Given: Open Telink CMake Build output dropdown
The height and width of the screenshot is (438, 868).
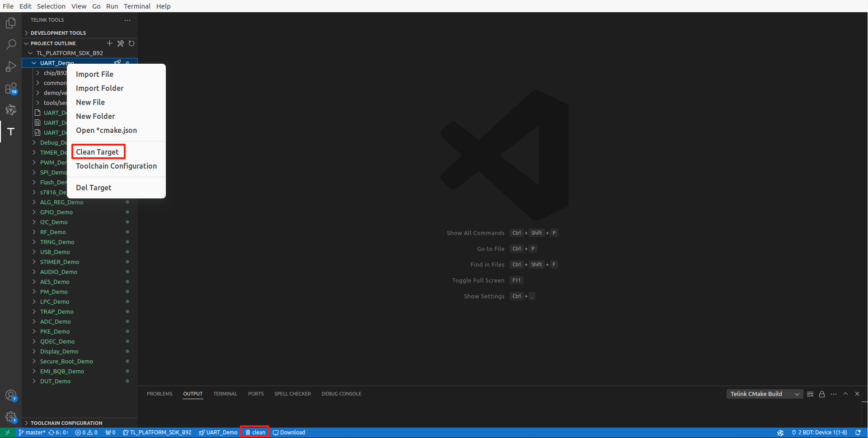Looking at the screenshot, I should 765,394.
